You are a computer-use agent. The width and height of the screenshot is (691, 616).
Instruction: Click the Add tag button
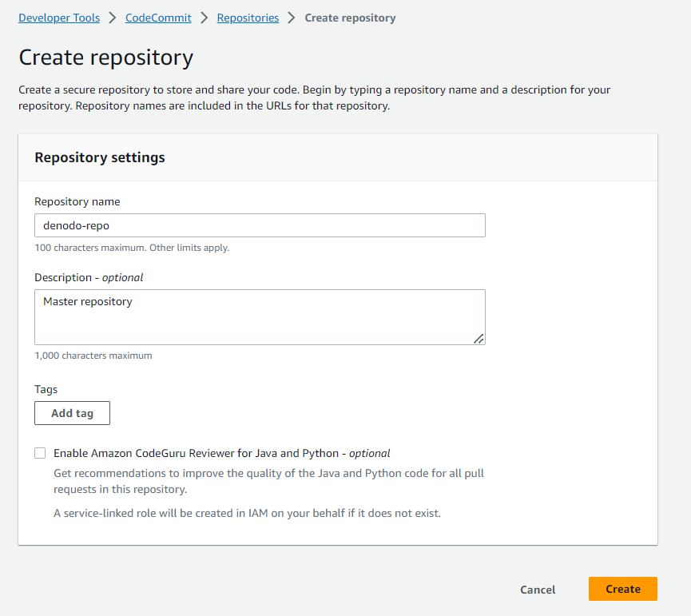(72, 413)
